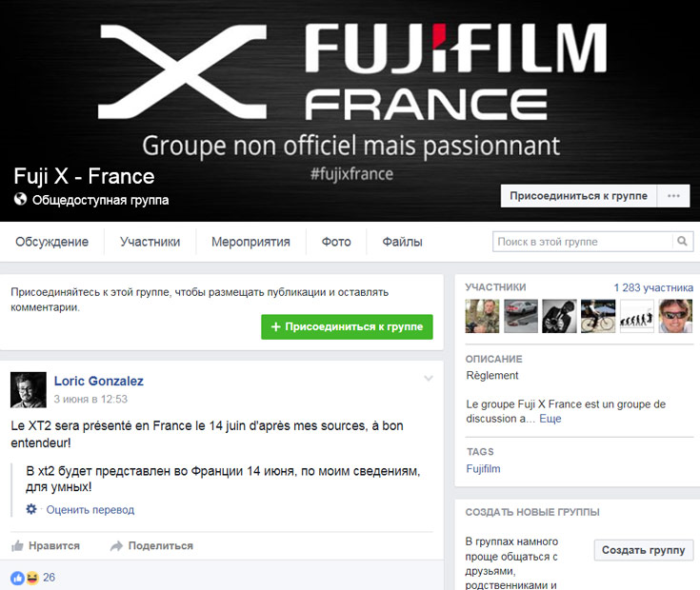
Task: Click the globe public group icon
Action: tap(20, 199)
